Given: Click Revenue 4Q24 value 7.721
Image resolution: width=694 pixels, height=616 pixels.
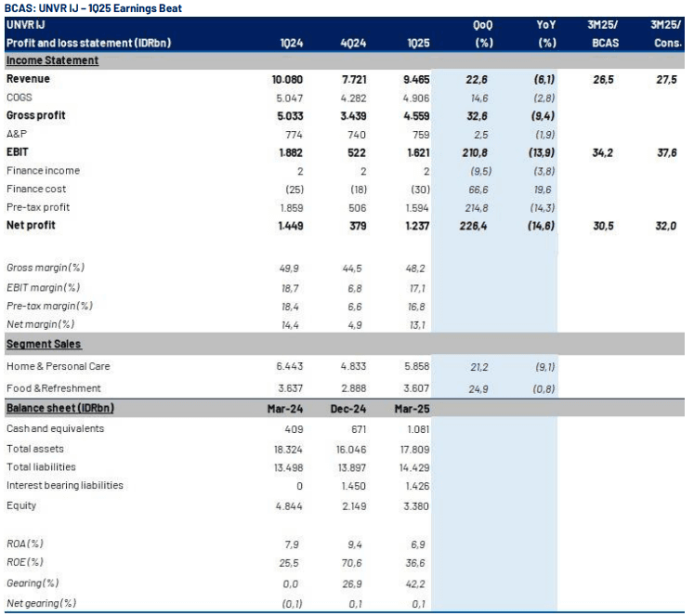Looking at the screenshot, I should click(354, 80).
